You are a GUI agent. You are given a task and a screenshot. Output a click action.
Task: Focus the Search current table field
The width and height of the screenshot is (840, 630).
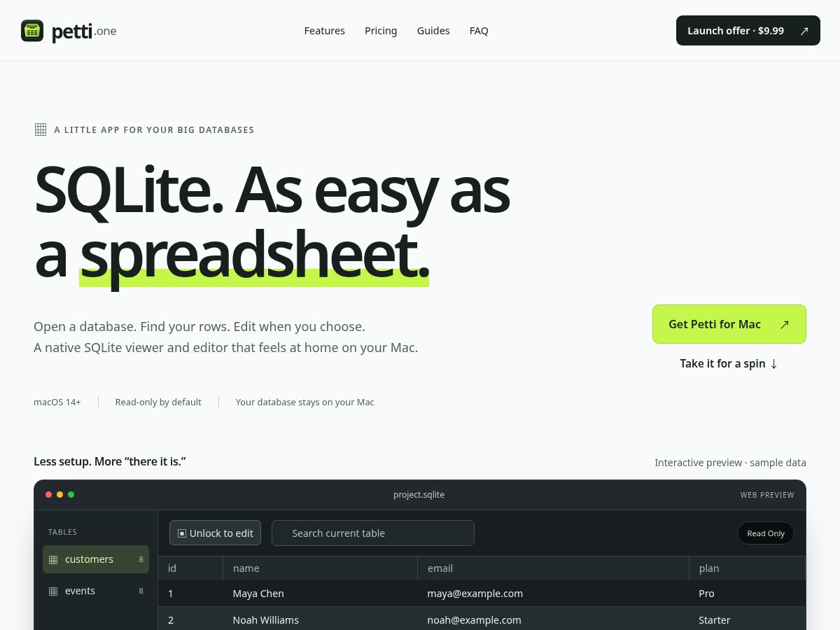[373, 533]
